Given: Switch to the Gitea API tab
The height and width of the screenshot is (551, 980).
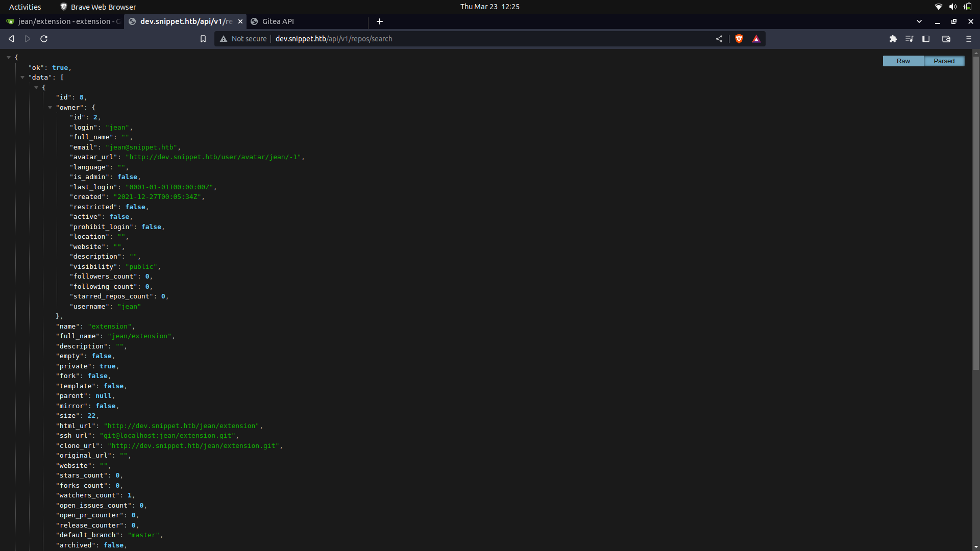Looking at the screenshot, I should point(278,21).
